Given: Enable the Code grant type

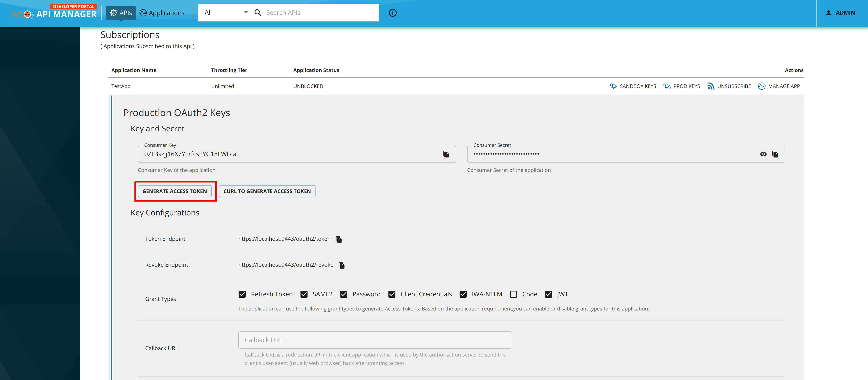Looking at the screenshot, I should [x=513, y=294].
